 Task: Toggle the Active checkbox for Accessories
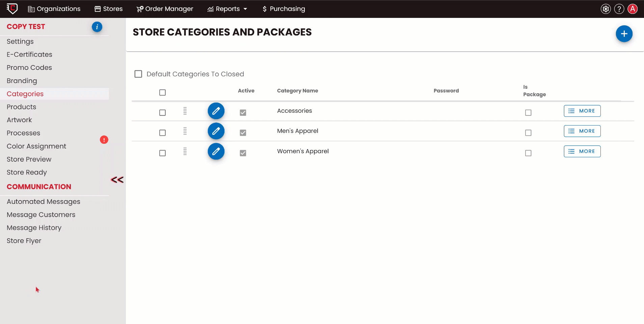tap(243, 113)
